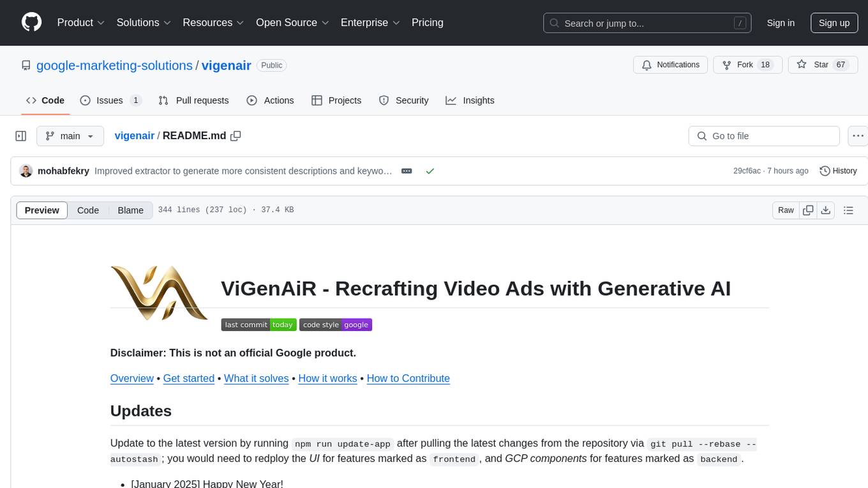This screenshot has width=868, height=488.
Task: Focus the Go to file field
Action: 764,136
